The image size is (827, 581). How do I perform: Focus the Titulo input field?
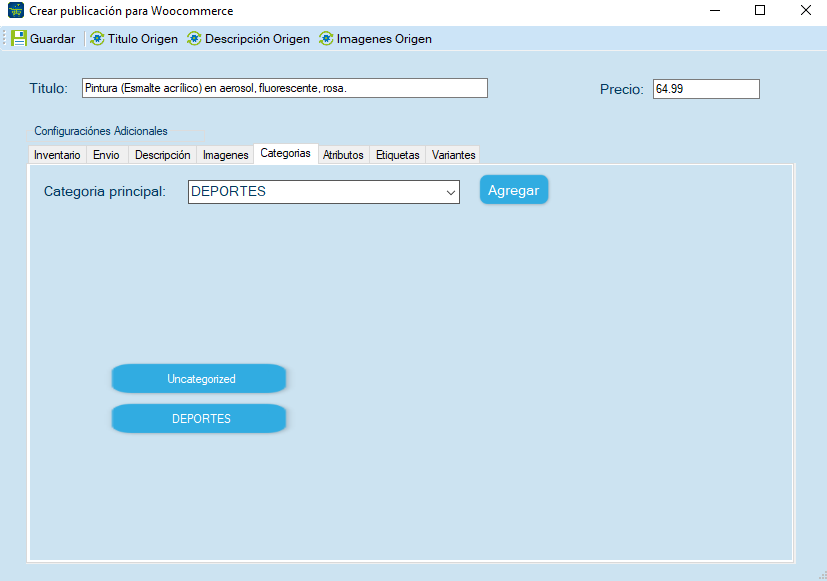(x=285, y=88)
